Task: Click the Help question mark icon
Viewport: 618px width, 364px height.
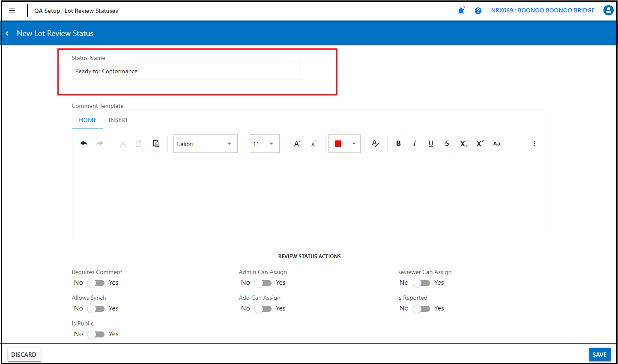Action: click(x=478, y=10)
